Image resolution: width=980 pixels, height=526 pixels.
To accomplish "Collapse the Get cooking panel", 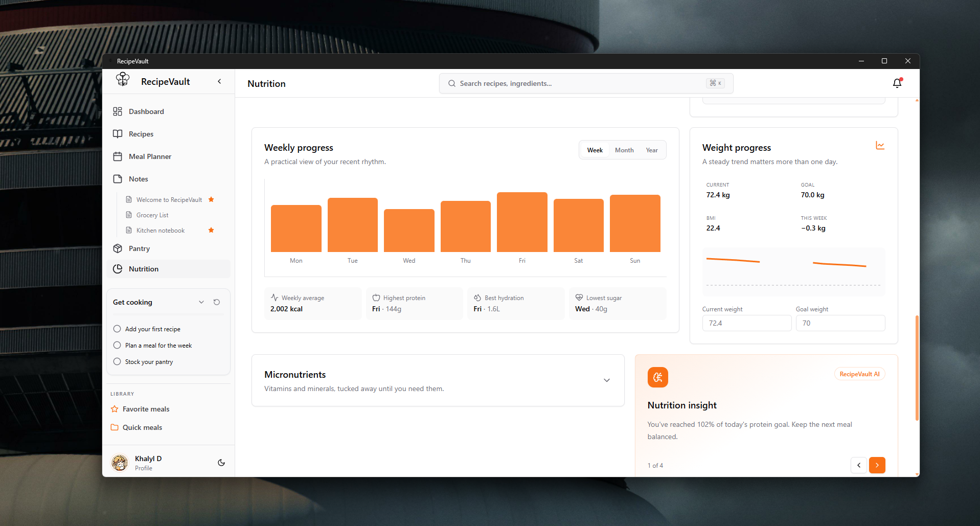I will [201, 302].
